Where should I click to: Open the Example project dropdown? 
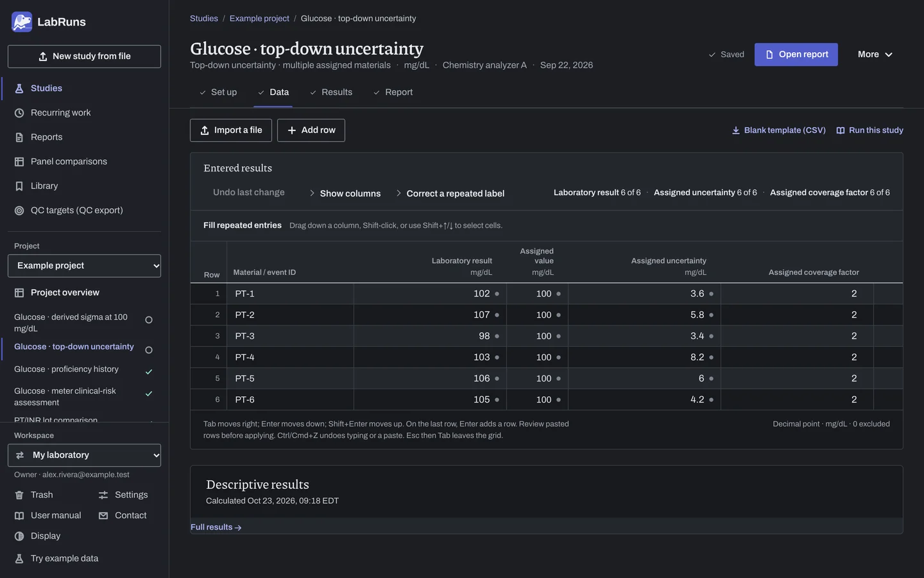click(x=84, y=266)
